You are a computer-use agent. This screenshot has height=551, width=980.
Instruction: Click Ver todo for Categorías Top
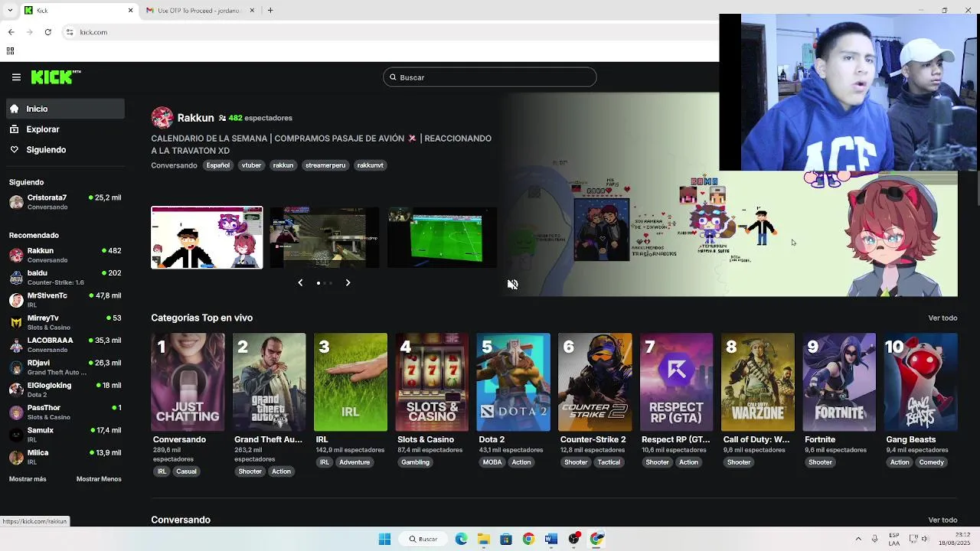coord(942,318)
